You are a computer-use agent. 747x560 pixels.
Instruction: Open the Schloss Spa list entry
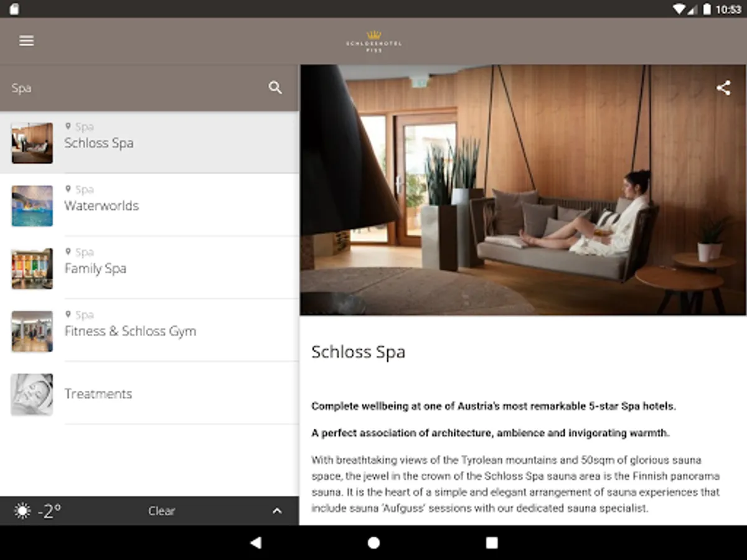pos(149,142)
